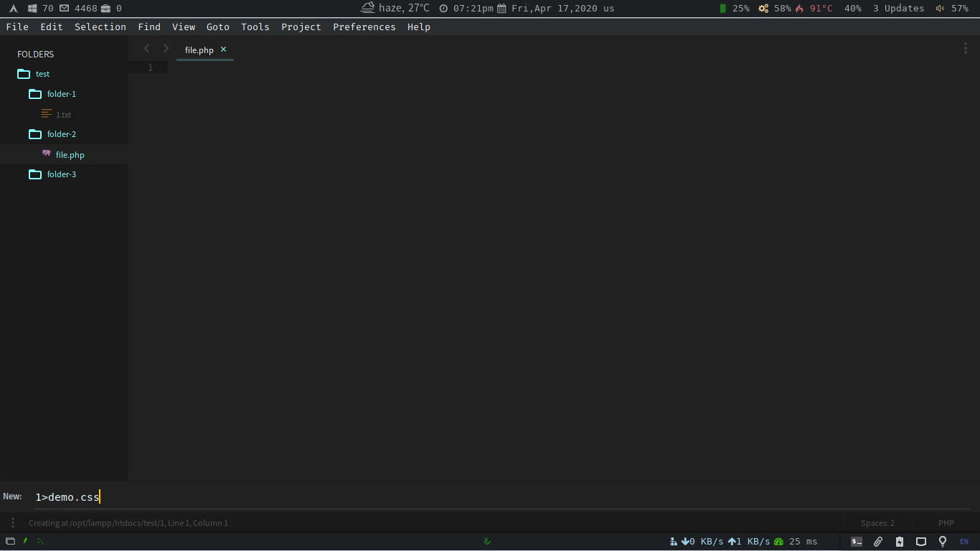The height and width of the screenshot is (551, 980).
Task: Open the View menu
Action: (x=184, y=27)
